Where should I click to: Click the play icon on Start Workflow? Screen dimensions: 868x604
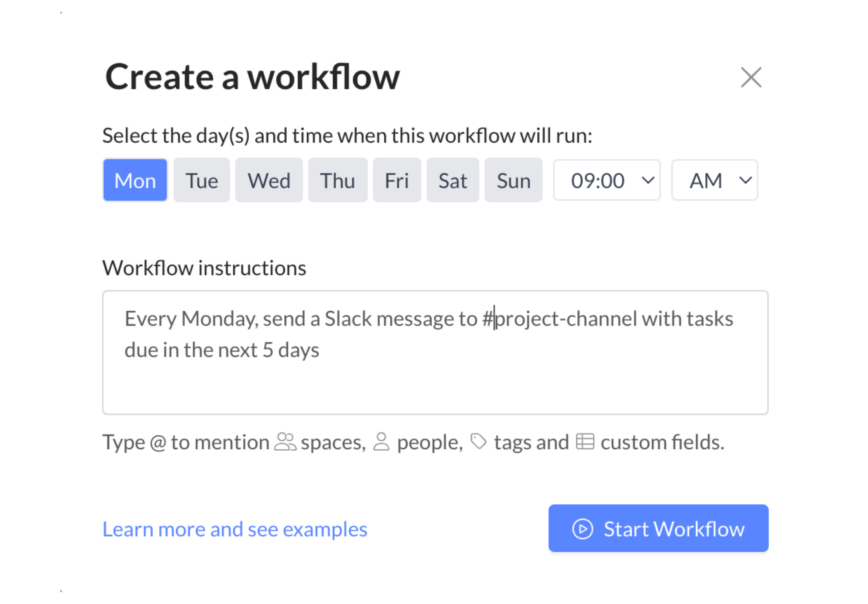click(x=583, y=529)
